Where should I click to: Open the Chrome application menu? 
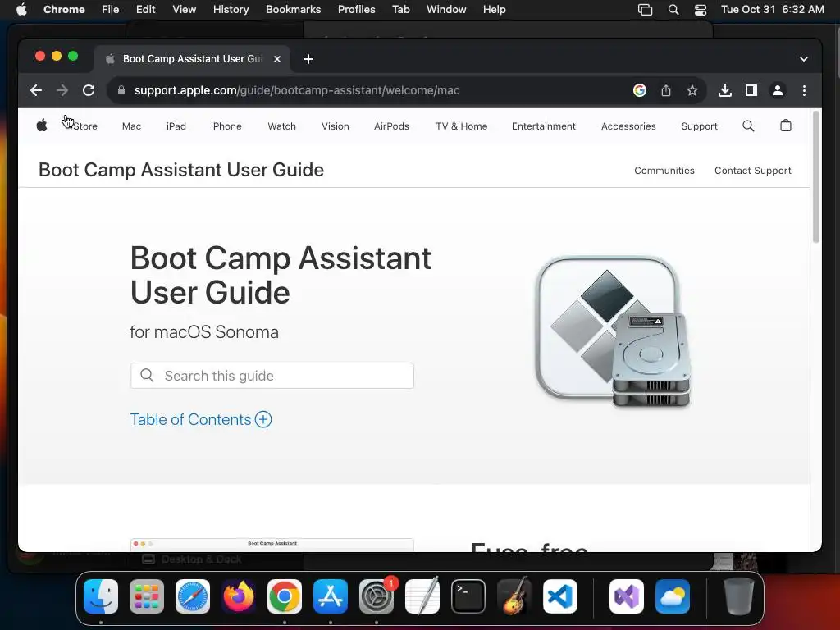[64, 10]
